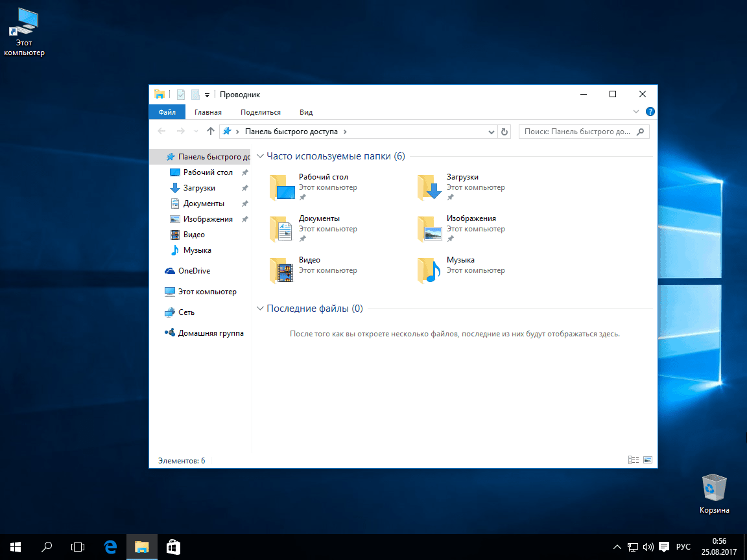Unpin Рабочий стол in the navigation sidebar
The height and width of the screenshot is (560, 747).
click(244, 173)
